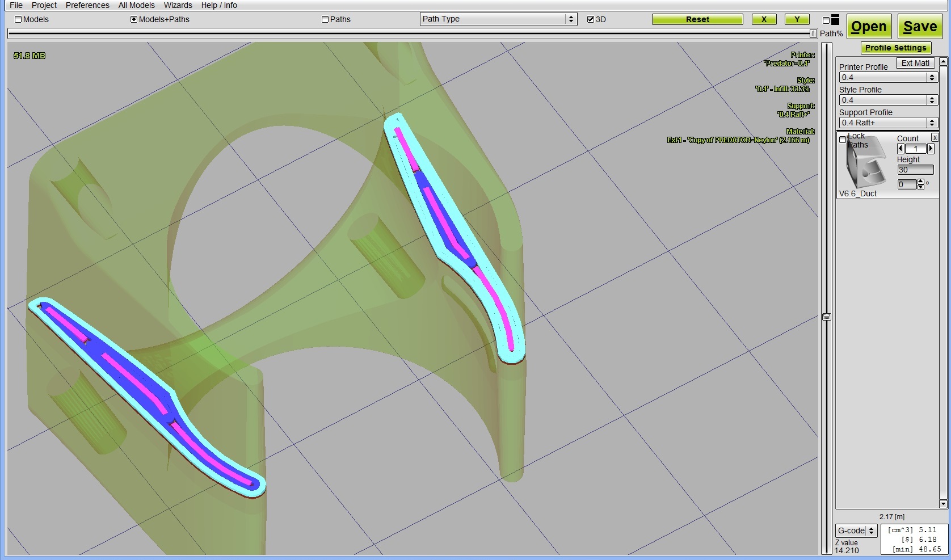
Task: Click Count increase right arrow
Action: pos(931,149)
